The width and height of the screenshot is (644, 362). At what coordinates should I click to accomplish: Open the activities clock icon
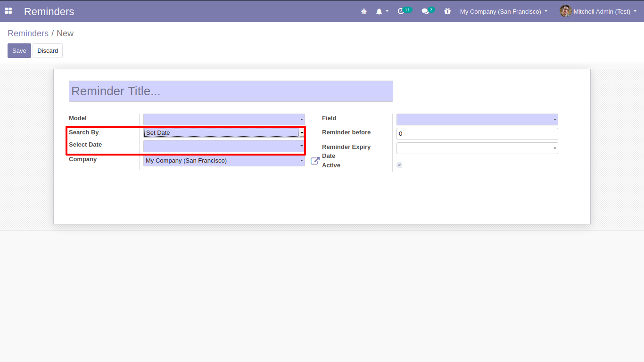pos(401,11)
